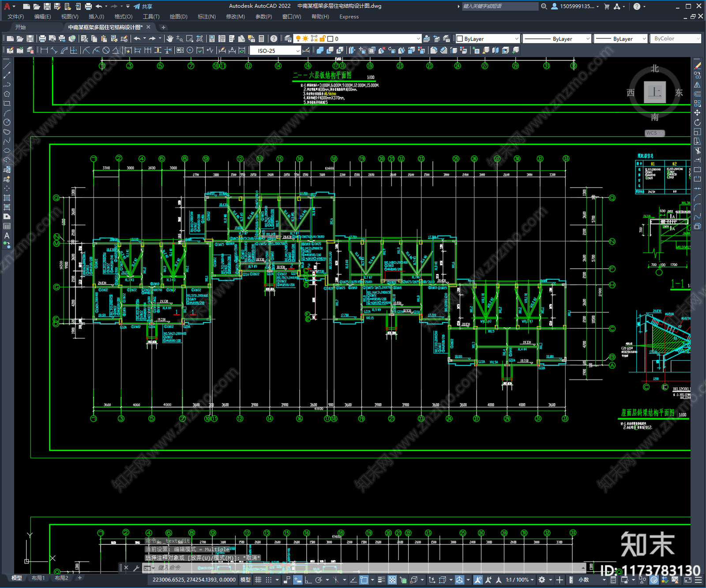Image resolution: width=706 pixels, height=588 pixels.
Task: Open the ByLayer color control dropdown
Action: (488, 39)
